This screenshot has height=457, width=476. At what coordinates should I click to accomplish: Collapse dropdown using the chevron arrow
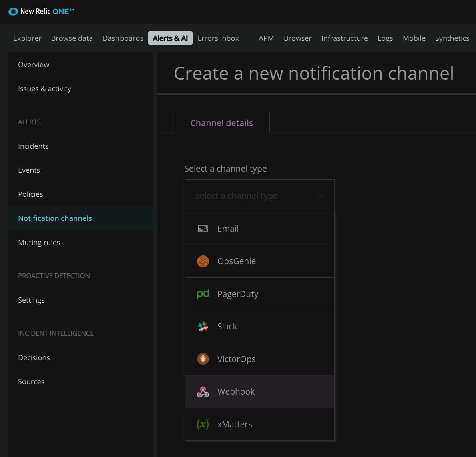[x=321, y=195]
